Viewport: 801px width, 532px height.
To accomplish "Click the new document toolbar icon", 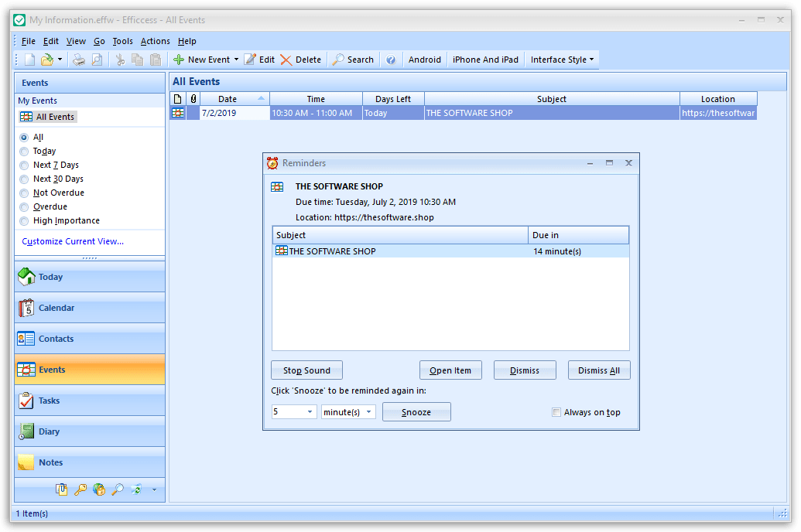I will pyautogui.click(x=29, y=60).
